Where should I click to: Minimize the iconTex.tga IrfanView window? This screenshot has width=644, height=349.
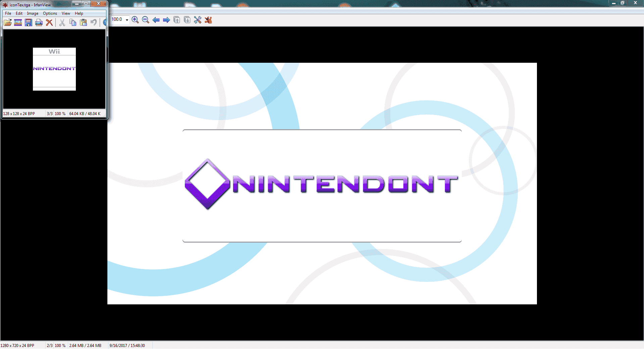tap(77, 4)
